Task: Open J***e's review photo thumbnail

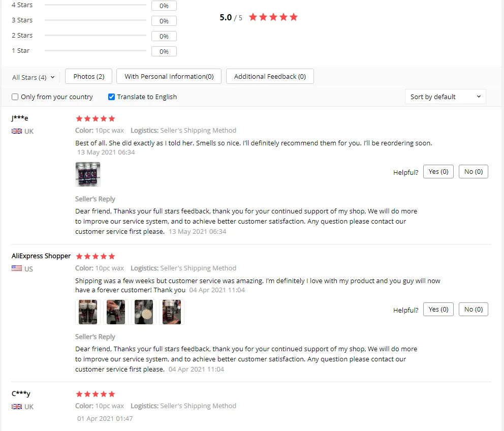Action: (88, 174)
